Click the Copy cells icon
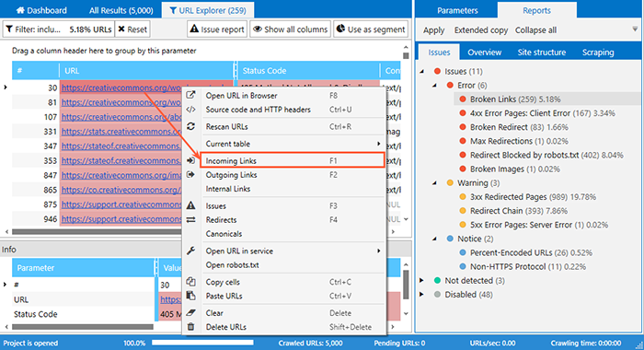 [x=190, y=282]
